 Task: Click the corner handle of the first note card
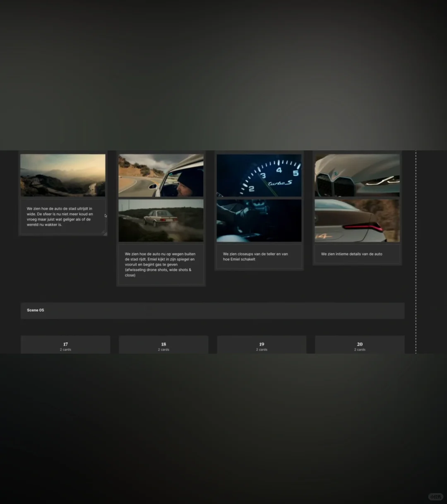coord(105,234)
